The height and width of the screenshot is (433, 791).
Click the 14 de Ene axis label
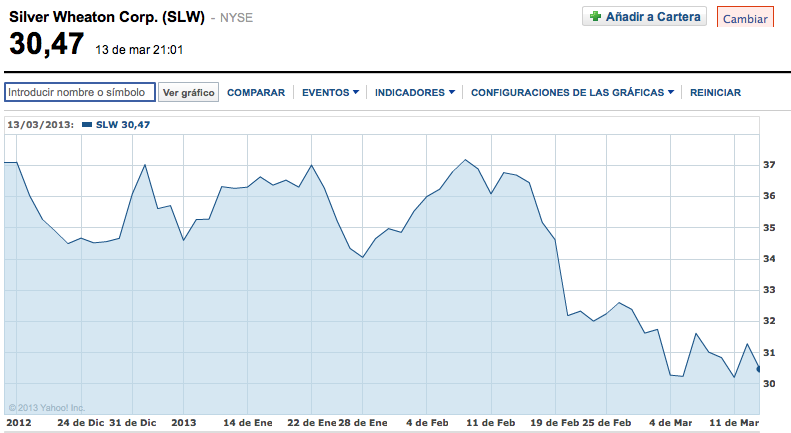click(x=248, y=423)
